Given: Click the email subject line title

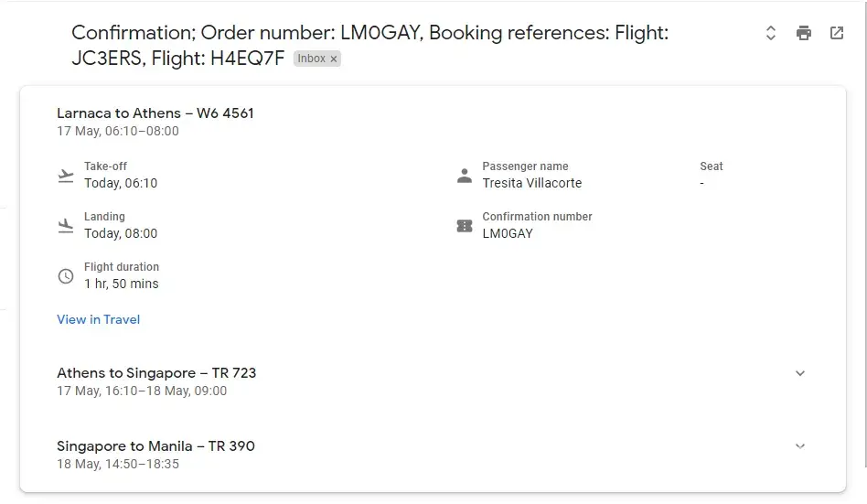Looking at the screenshot, I should 369,33.
